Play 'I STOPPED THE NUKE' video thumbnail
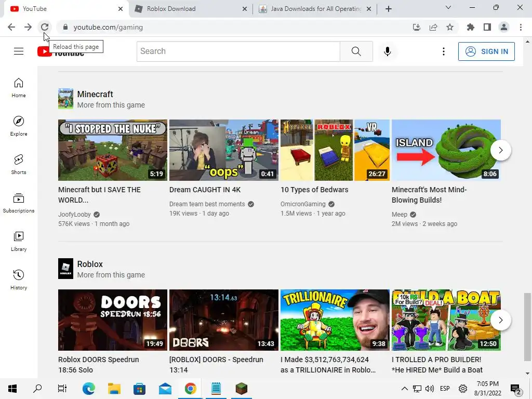The height and width of the screenshot is (399, 532). pos(113,150)
